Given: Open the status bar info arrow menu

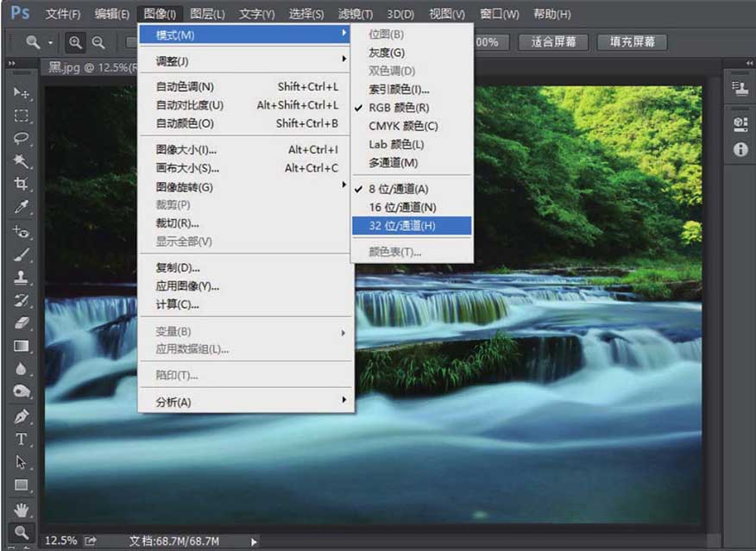Looking at the screenshot, I should pos(254,542).
